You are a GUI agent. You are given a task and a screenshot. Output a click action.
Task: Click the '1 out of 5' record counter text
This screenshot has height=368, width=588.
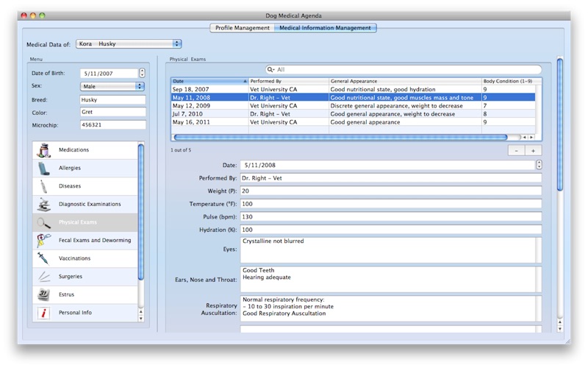tap(181, 150)
